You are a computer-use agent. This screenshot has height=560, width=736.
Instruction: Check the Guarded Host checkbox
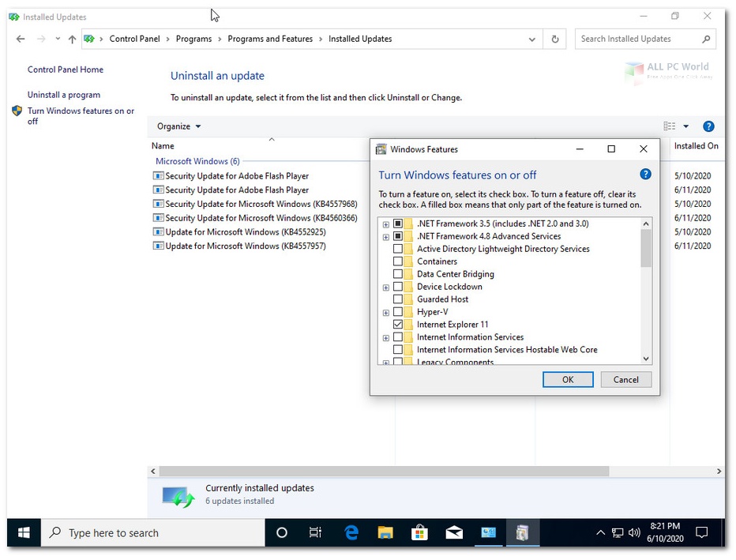pos(398,299)
